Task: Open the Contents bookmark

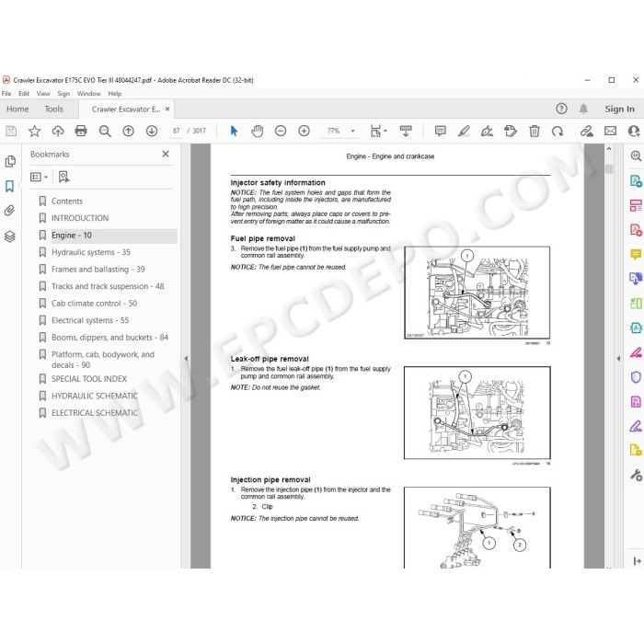Action: [67, 201]
